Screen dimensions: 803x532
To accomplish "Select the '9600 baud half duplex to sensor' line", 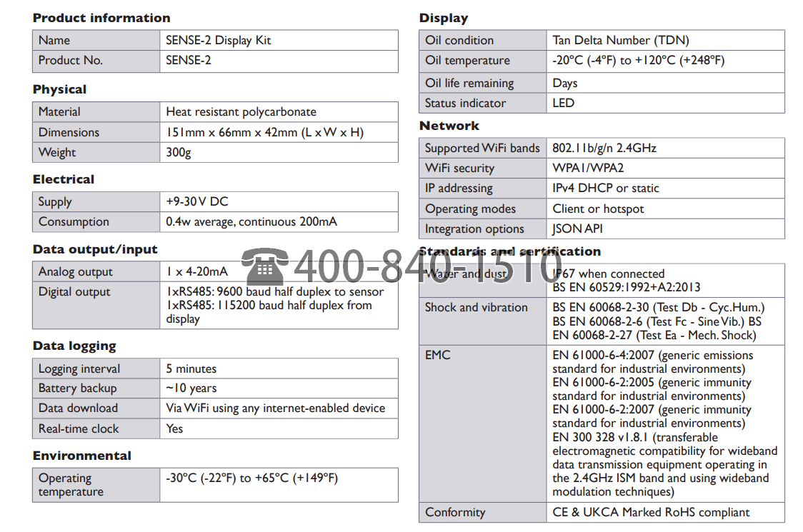I will coord(275,292).
